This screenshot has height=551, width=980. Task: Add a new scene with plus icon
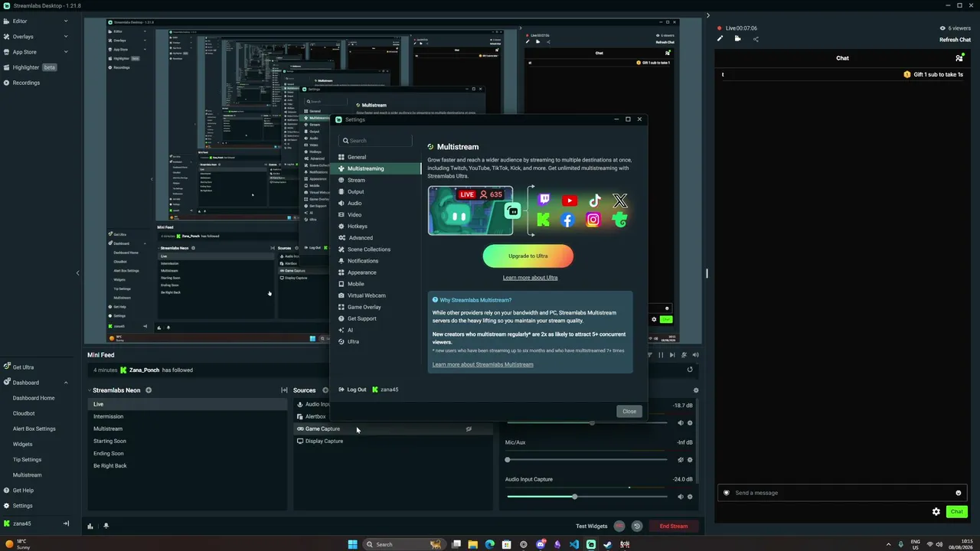tap(149, 390)
